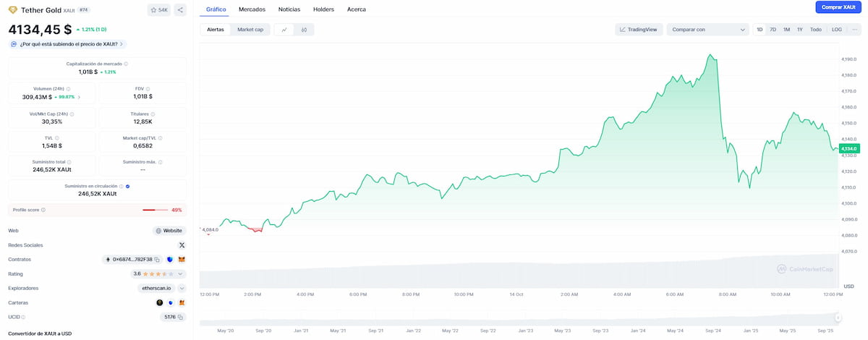
Task: Click the info icon next to Suministro máx.
Action: point(161,162)
